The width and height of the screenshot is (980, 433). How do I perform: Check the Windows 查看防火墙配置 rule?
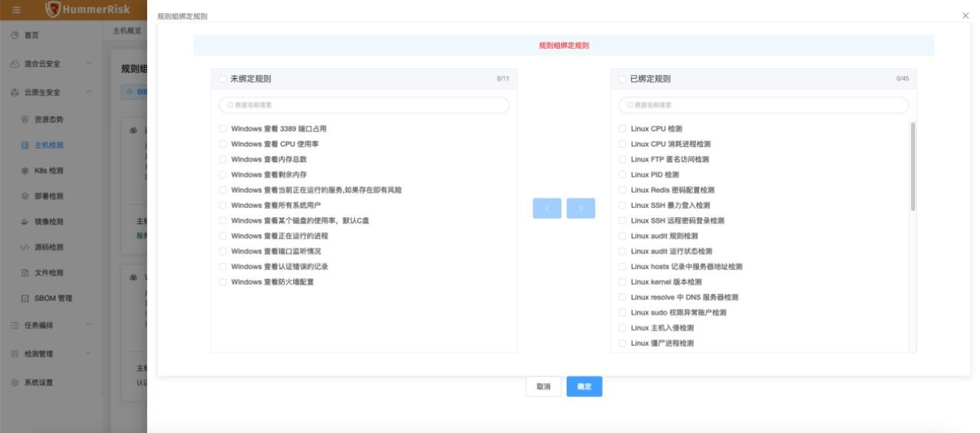[223, 282]
